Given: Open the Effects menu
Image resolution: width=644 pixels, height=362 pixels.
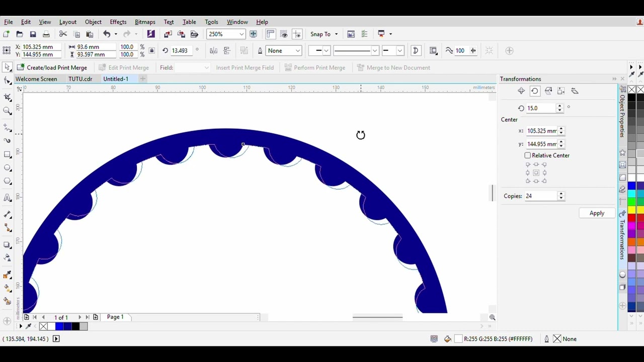Looking at the screenshot, I should click(x=118, y=22).
